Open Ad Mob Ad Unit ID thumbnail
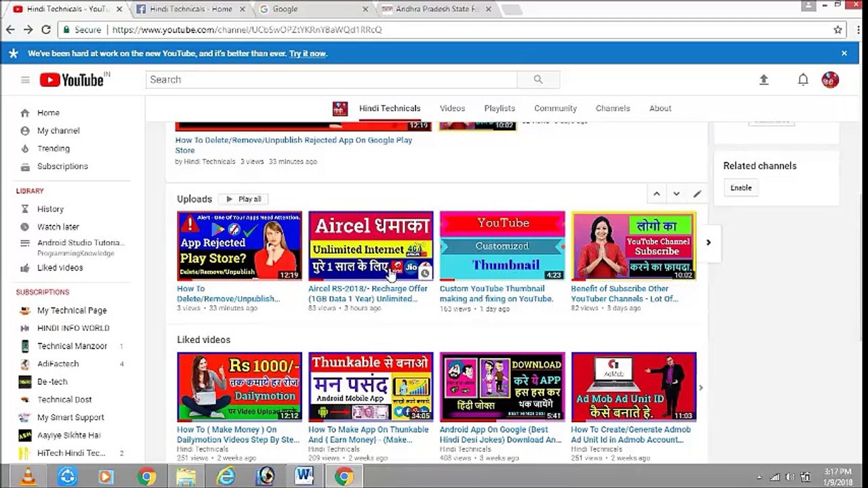This screenshot has height=488, width=868. point(634,387)
